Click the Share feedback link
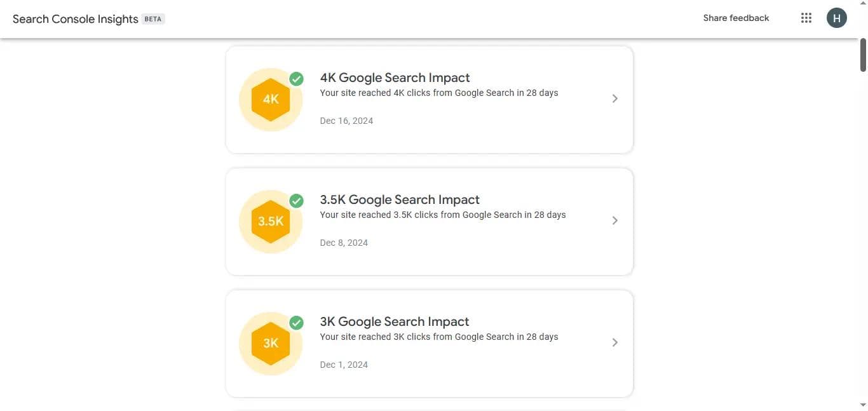Image resolution: width=868 pixels, height=411 pixels. tap(736, 17)
